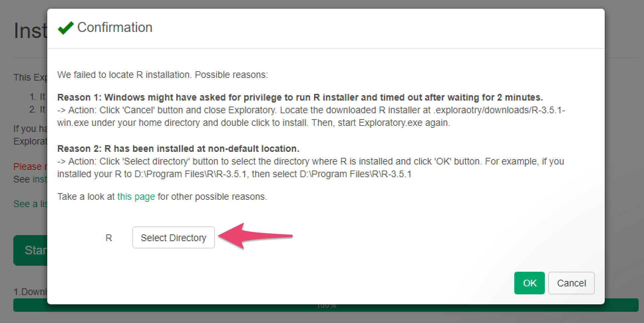Viewport: 644px width, 323px height.
Task: Click the partially hidden green Start button
Action: 31,250
